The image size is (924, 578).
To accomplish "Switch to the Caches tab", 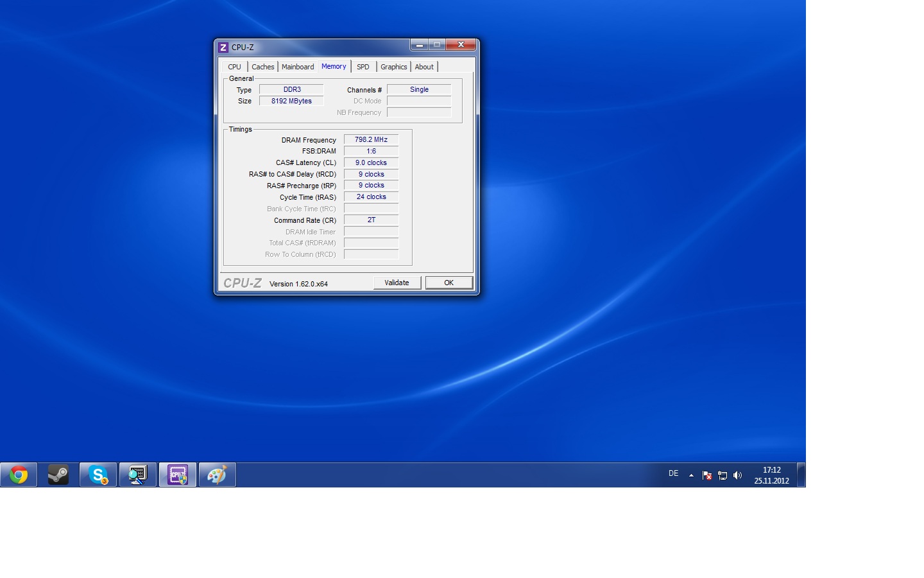I will point(262,67).
